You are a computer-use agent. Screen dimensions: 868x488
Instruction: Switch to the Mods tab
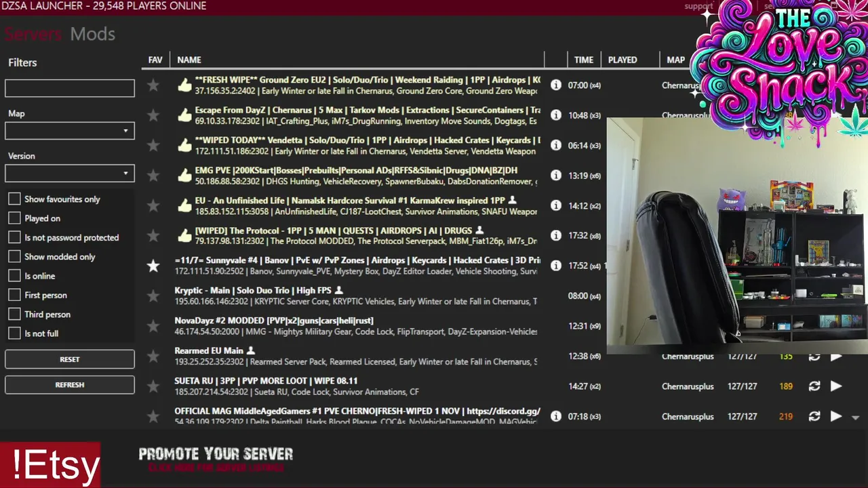click(92, 34)
